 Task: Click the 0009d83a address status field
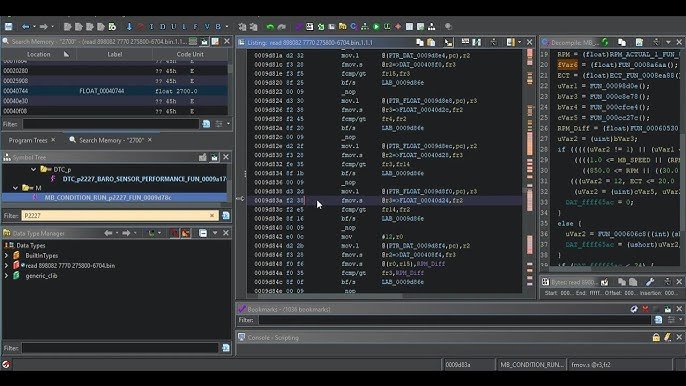click(x=468, y=364)
